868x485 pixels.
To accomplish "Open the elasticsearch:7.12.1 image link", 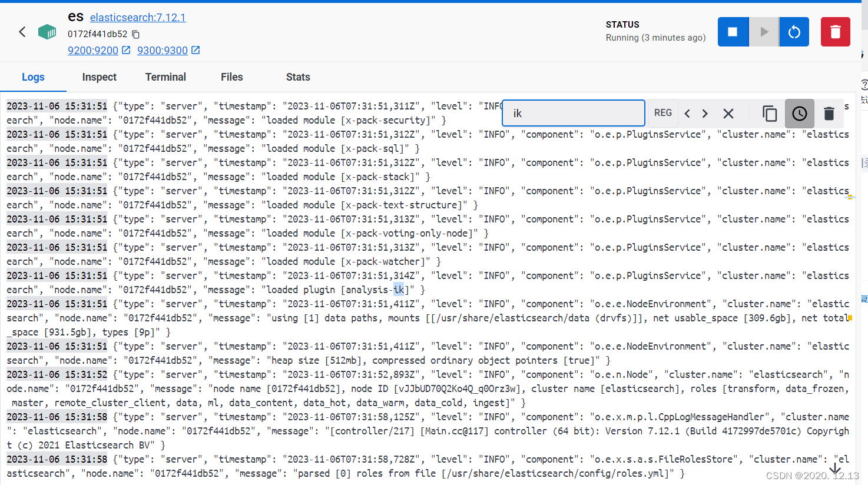I will tap(138, 18).
